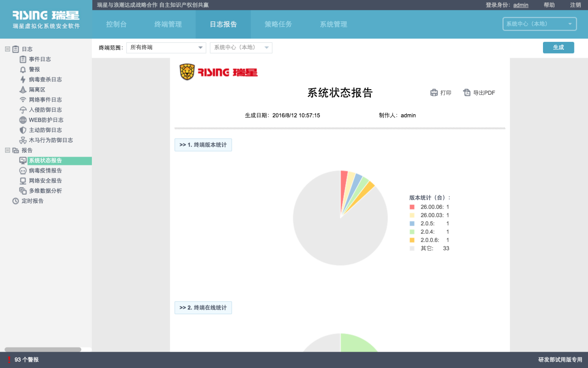Click the 网络安全报告 computer icon
This screenshot has height=368, width=588.
tap(23, 181)
